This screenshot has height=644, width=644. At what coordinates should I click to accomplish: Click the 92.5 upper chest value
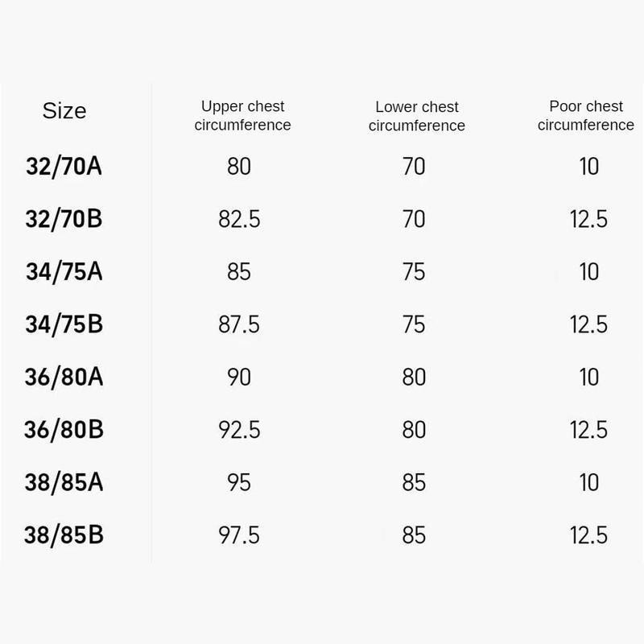click(x=239, y=430)
